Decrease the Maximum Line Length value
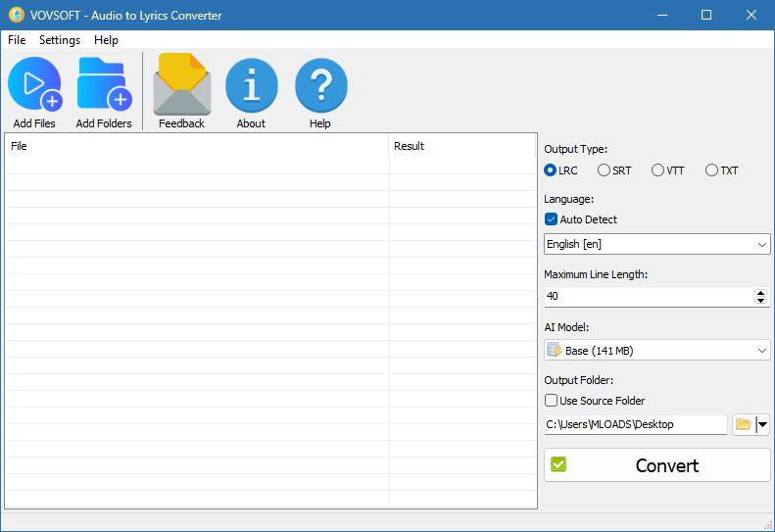The height and width of the screenshot is (532, 775). click(x=760, y=300)
